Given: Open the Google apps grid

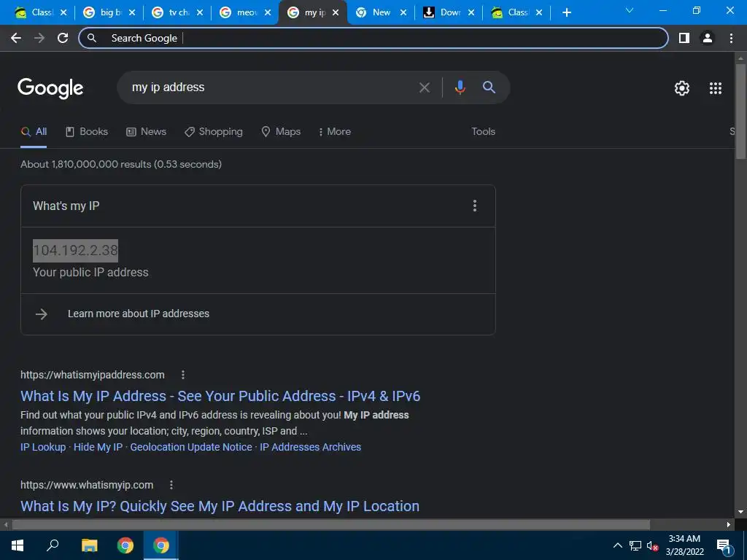Looking at the screenshot, I should (716, 88).
